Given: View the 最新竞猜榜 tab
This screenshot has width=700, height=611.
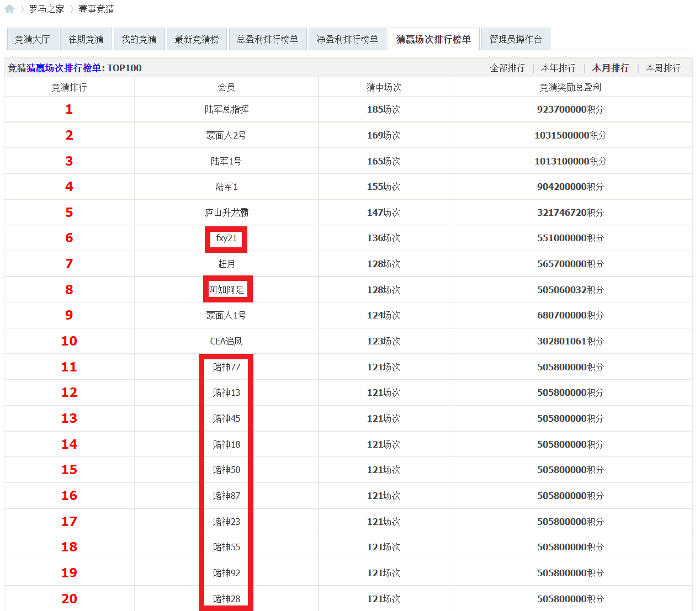Looking at the screenshot, I should click(197, 39).
